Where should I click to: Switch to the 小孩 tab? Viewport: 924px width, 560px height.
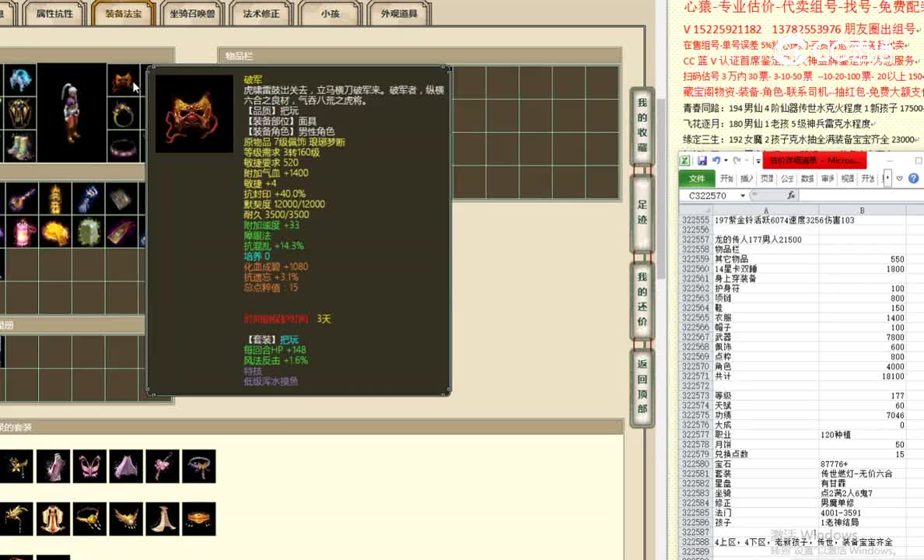[x=330, y=13]
